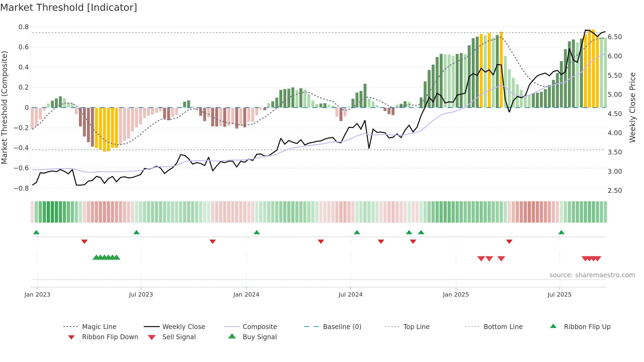Click the −0.4 left axis tick label

click(21, 148)
